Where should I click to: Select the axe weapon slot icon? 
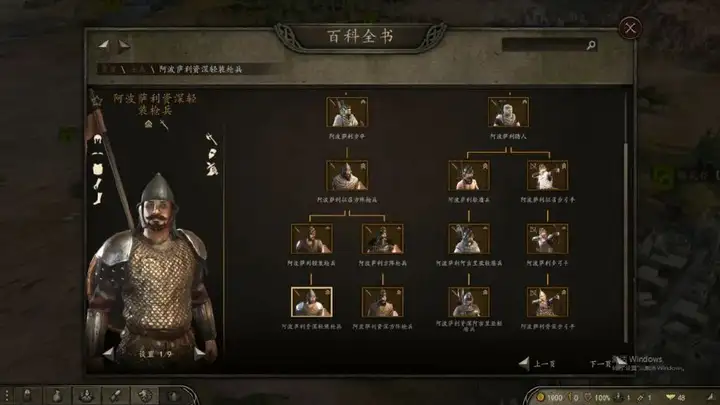(x=211, y=138)
